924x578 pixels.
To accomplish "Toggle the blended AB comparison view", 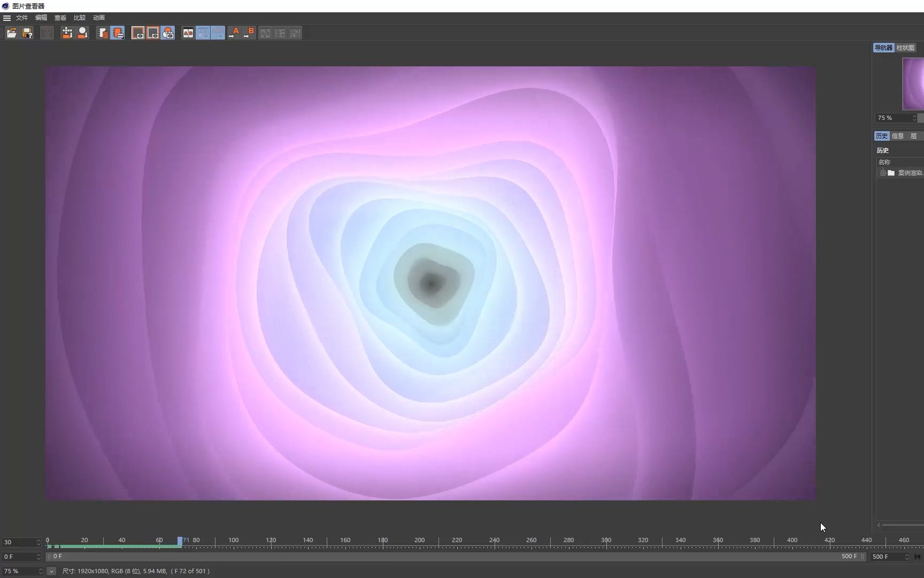I will coord(168,33).
